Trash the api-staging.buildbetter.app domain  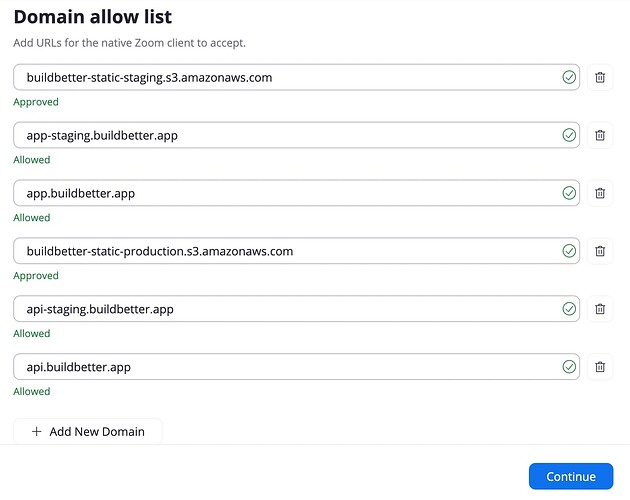coord(600,309)
